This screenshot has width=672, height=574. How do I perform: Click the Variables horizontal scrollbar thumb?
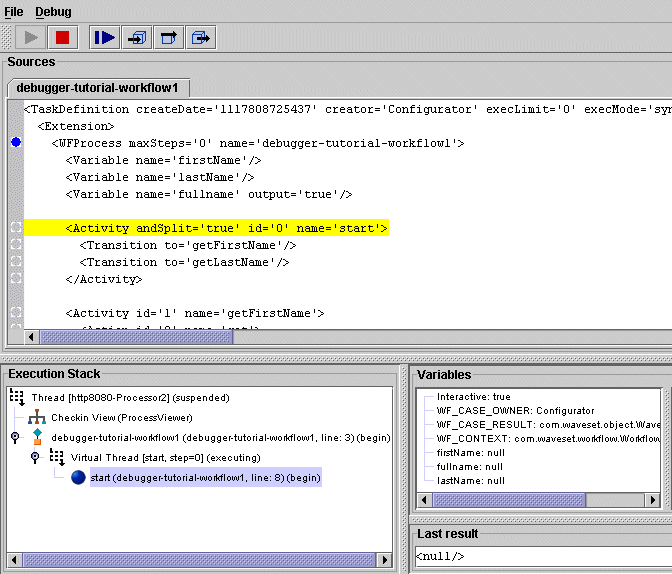pyautogui.click(x=509, y=500)
